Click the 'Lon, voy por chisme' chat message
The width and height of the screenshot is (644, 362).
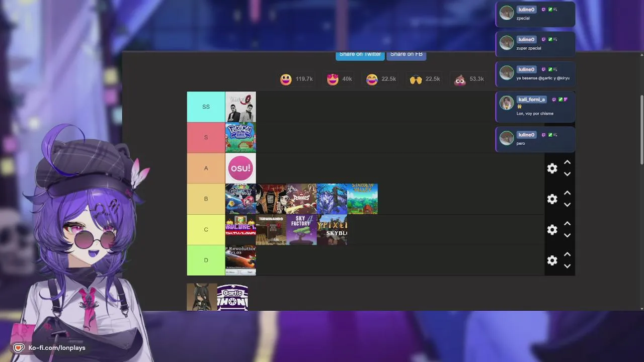pos(535,114)
